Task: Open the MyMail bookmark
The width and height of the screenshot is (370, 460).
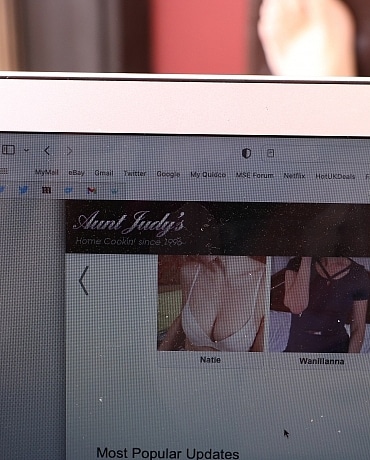Action: [47, 172]
